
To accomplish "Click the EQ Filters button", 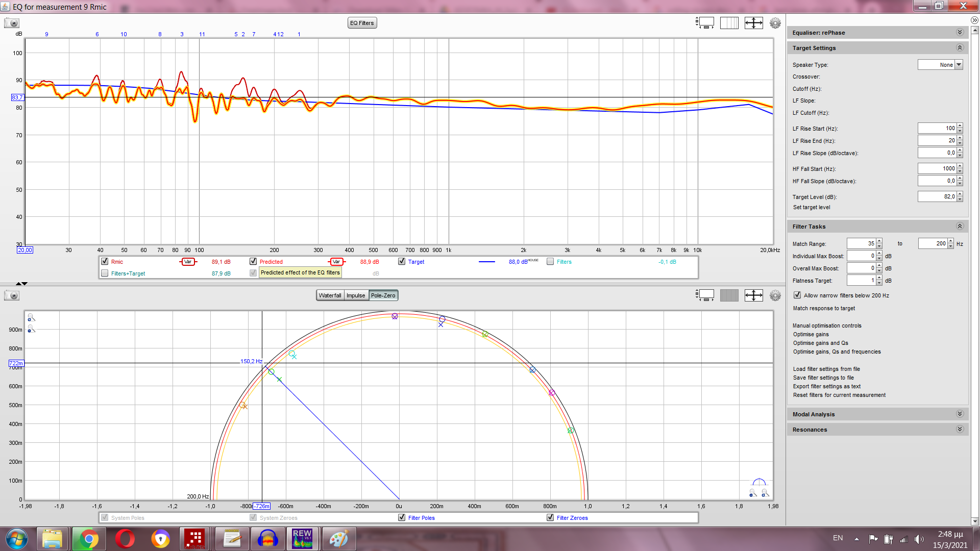I will [362, 23].
